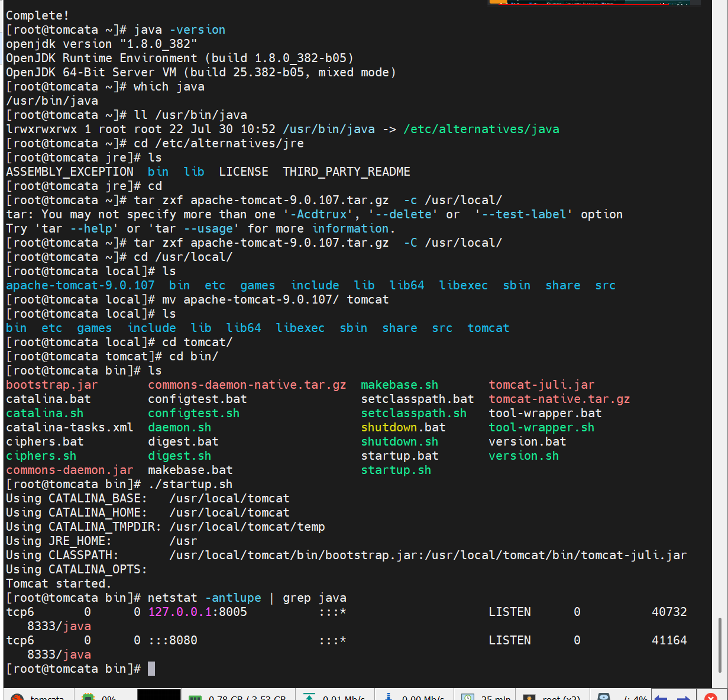
Task: Click the green makebase.sh file
Action: [x=400, y=385]
